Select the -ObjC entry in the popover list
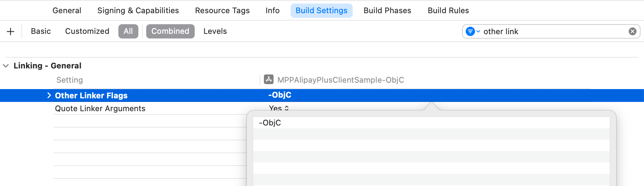Viewport: 644px width, 186px height. click(x=270, y=123)
